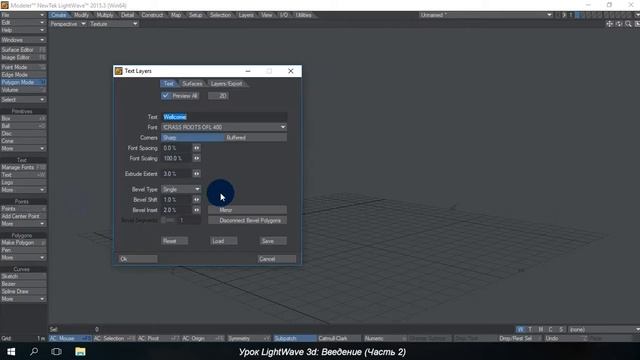Click the Font Scaling arrow spinner
This screenshot has height=360, width=640.
[196, 158]
